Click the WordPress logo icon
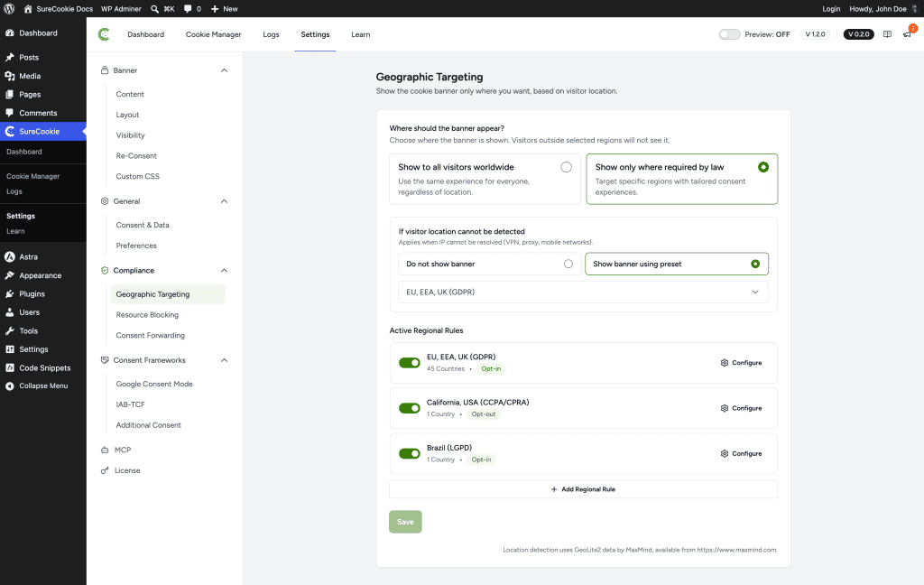This screenshot has width=924, height=585. (9, 9)
